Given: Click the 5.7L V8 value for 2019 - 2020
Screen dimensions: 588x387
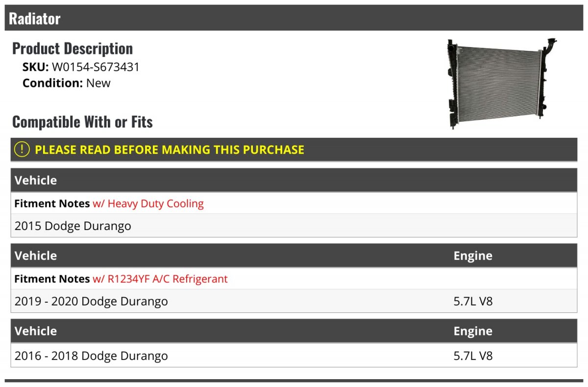Looking at the screenshot, I should [x=473, y=301].
